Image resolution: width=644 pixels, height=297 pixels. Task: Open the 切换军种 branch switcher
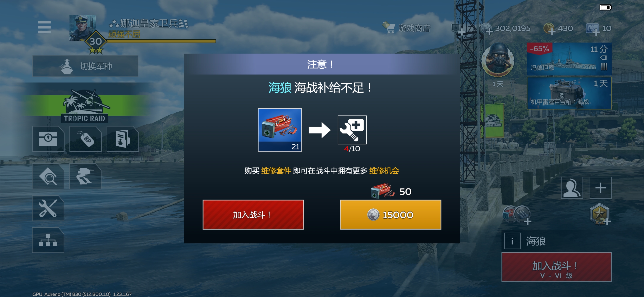coord(85,66)
